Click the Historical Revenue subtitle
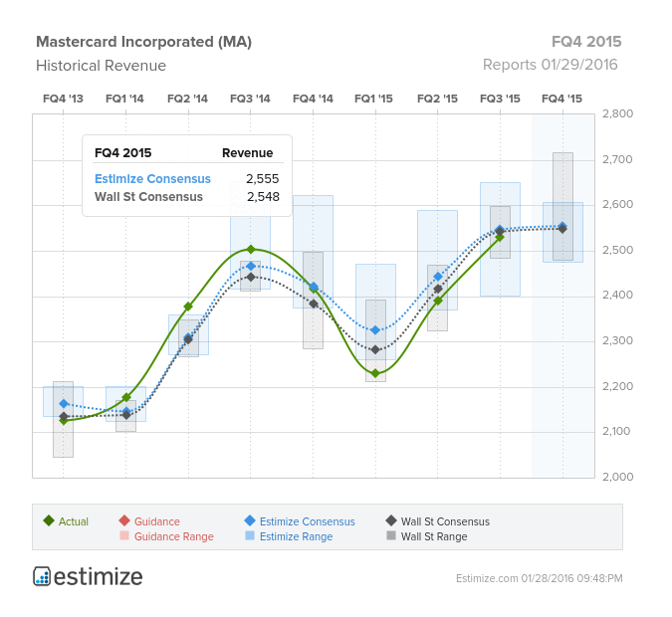Image resolution: width=672 pixels, height=617 pixels. [x=102, y=66]
